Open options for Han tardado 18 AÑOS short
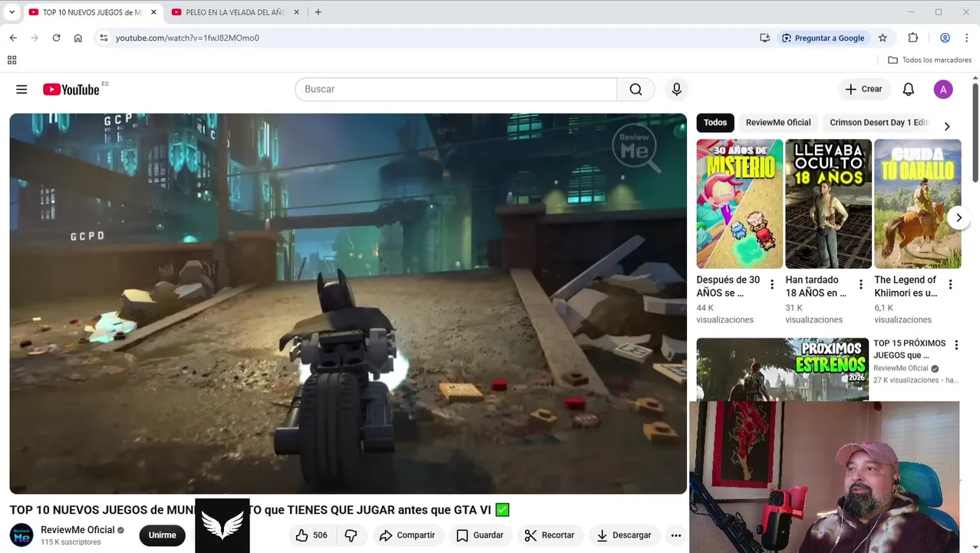980x553 pixels. point(861,285)
